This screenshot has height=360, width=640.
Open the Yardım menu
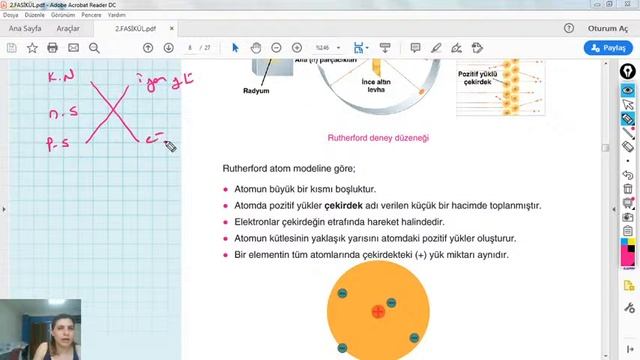coord(117,15)
